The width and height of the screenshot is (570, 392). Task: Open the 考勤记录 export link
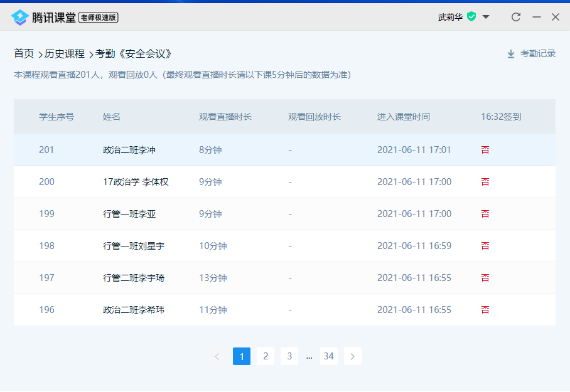[538, 54]
